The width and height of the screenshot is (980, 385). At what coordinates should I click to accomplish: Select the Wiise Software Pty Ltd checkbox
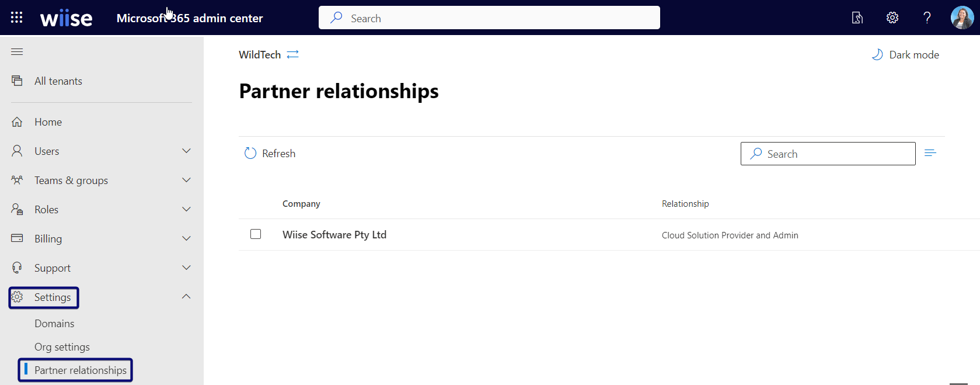point(256,234)
